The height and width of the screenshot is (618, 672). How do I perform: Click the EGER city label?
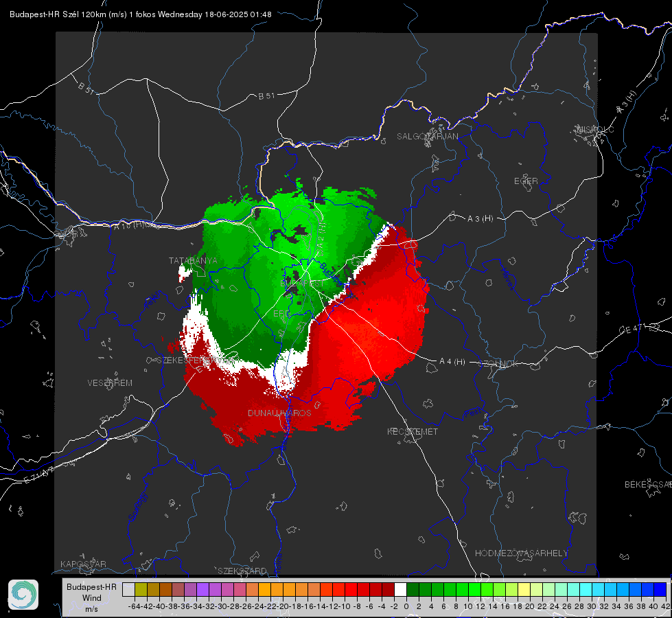(x=526, y=181)
